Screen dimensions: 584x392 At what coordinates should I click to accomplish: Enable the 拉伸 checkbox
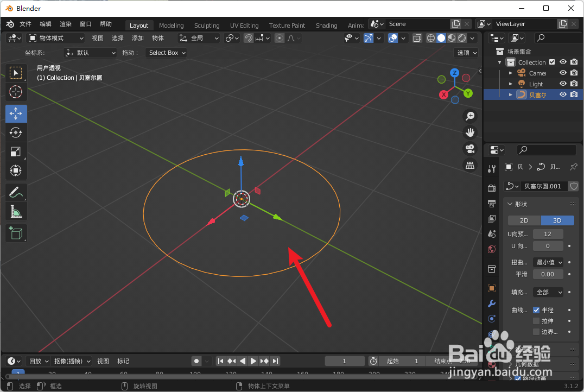click(x=536, y=321)
